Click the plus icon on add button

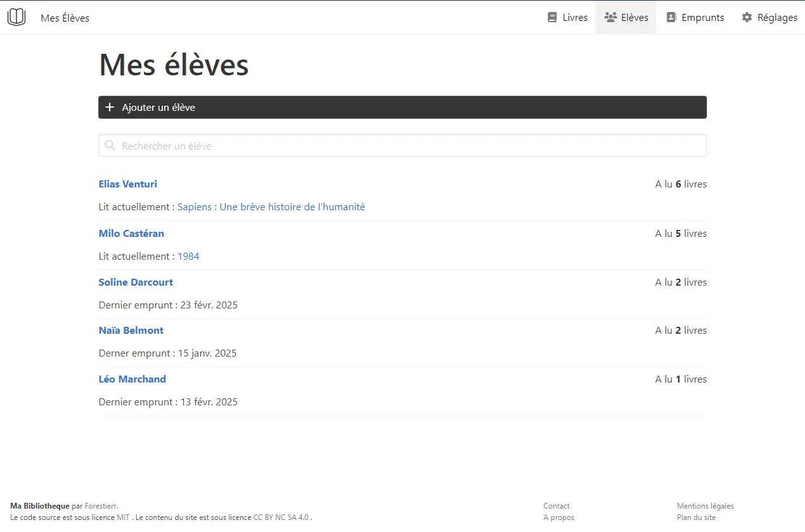[110, 107]
